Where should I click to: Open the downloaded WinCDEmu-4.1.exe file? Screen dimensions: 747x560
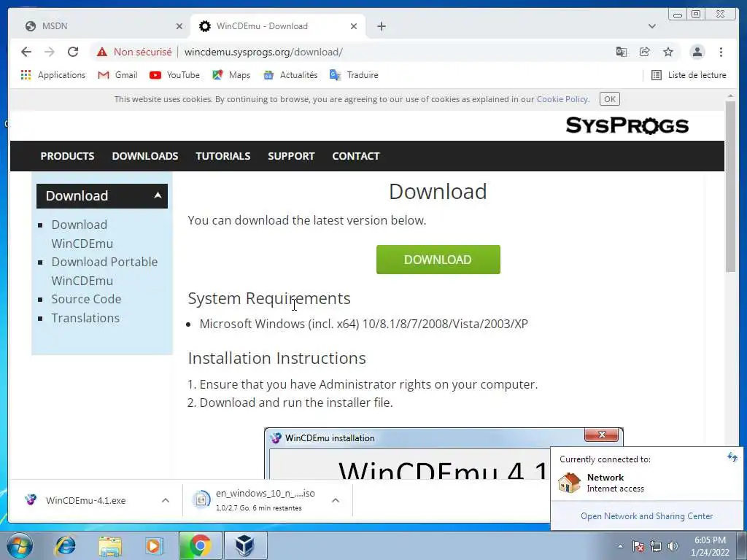click(86, 500)
